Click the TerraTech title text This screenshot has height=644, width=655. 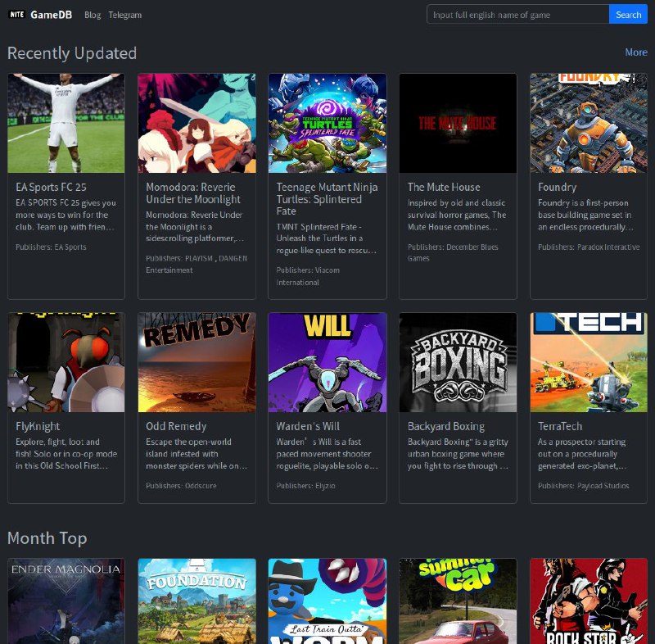(x=560, y=426)
